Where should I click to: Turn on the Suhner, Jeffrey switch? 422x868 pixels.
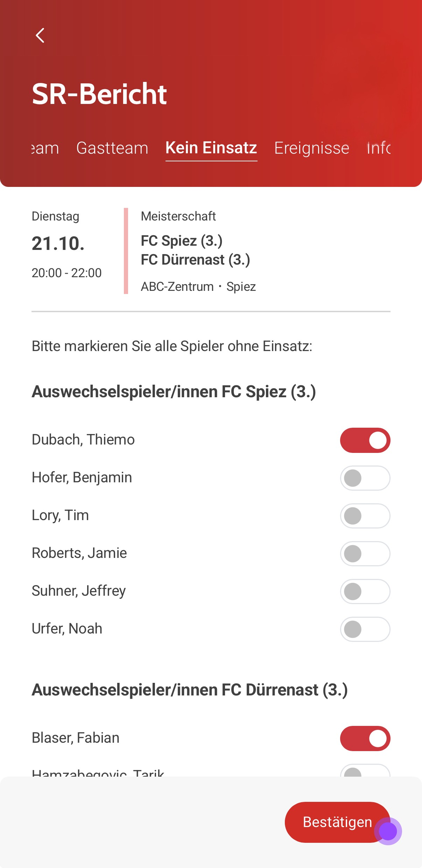365,591
